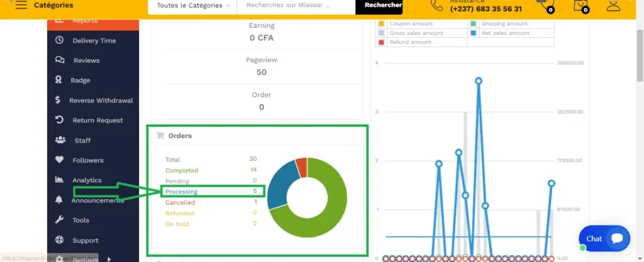Open the Reviews sidebar menu item
This screenshot has width=644, height=262.
pyautogui.click(x=86, y=60)
